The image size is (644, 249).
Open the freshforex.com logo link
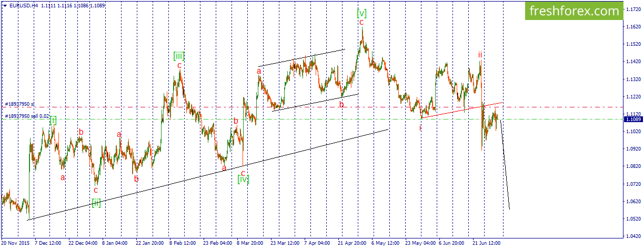574,11
